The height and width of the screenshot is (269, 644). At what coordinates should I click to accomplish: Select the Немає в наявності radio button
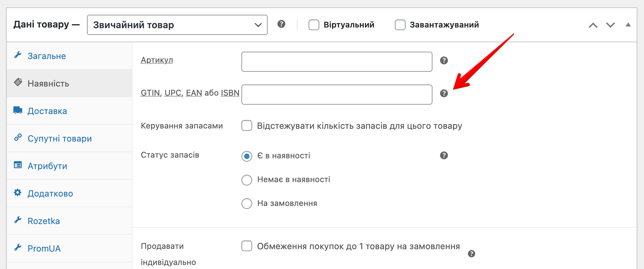pos(247,180)
